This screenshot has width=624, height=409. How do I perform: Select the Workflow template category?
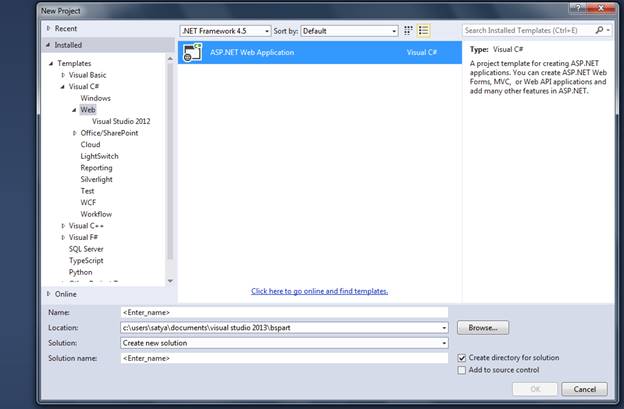tap(96, 214)
